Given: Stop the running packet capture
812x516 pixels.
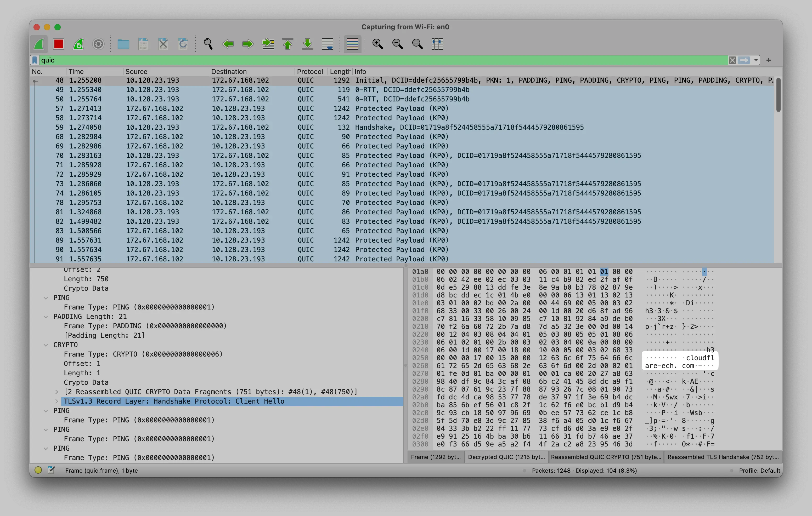Looking at the screenshot, I should (x=59, y=44).
